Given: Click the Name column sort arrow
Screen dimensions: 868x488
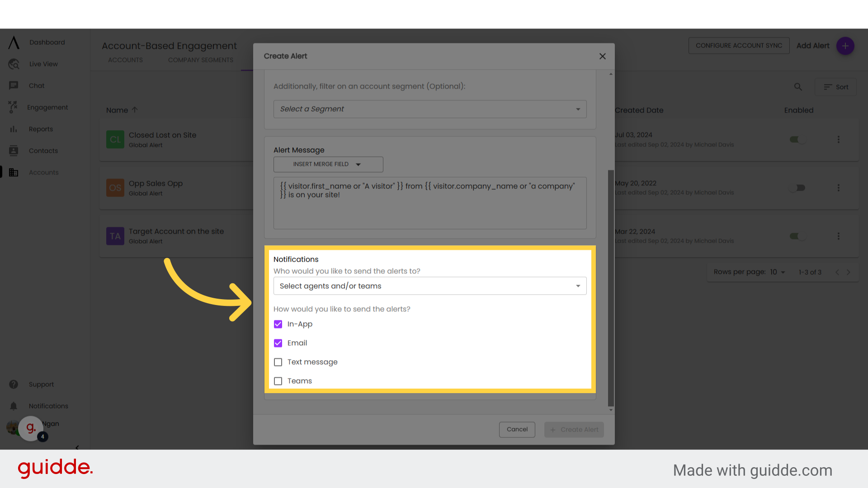Looking at the screenshot, I should (135, 110).
